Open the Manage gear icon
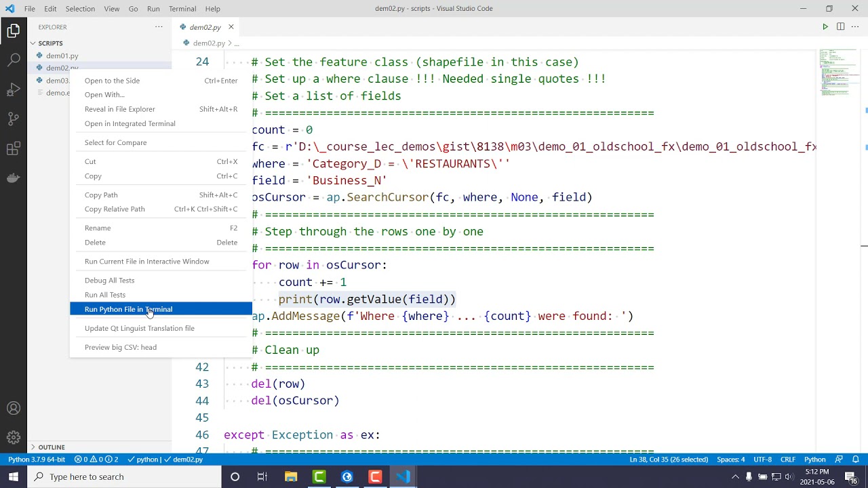 [x=14, y=438]
